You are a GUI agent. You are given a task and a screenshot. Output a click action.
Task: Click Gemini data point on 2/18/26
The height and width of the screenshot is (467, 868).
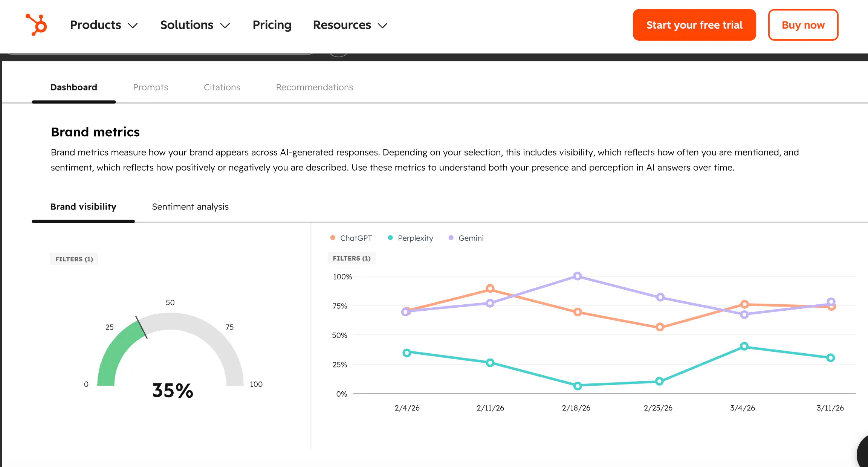click(578, 276)
